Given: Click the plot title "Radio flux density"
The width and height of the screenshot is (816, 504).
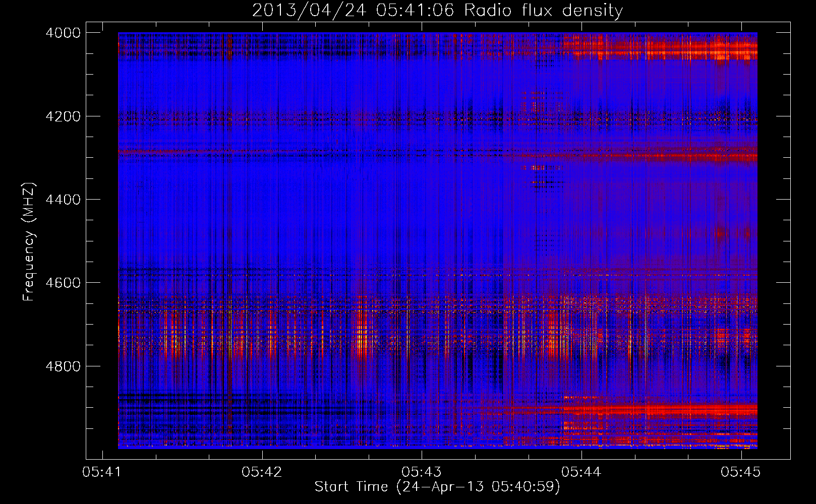Looking at the screenshot, I should click(543, 10).
